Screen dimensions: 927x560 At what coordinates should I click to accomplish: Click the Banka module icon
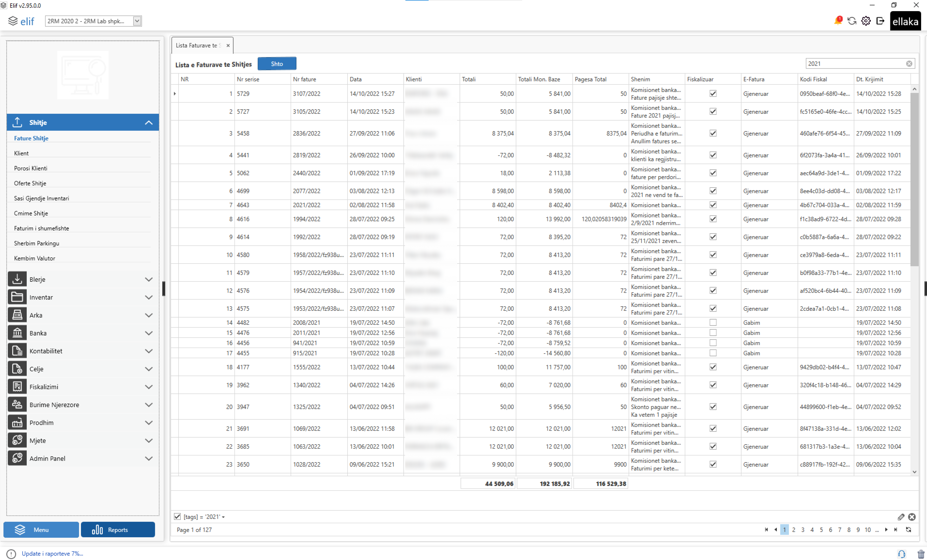coord(17,333)
